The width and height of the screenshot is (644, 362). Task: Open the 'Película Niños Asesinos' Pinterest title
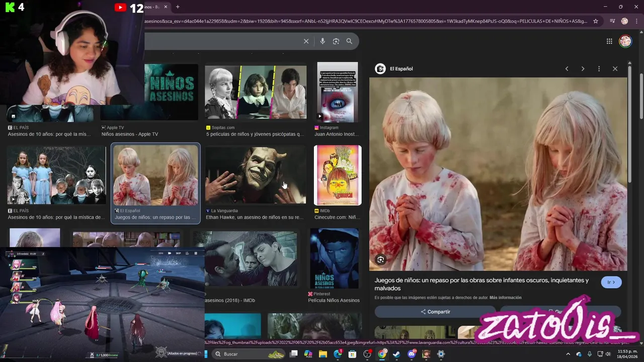334,300
